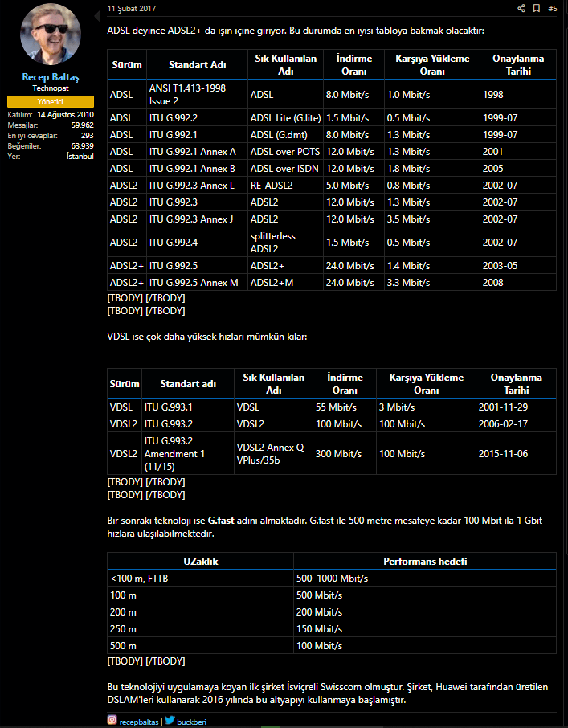Open the Twitter bird icon in the signature

coord(170,720)
